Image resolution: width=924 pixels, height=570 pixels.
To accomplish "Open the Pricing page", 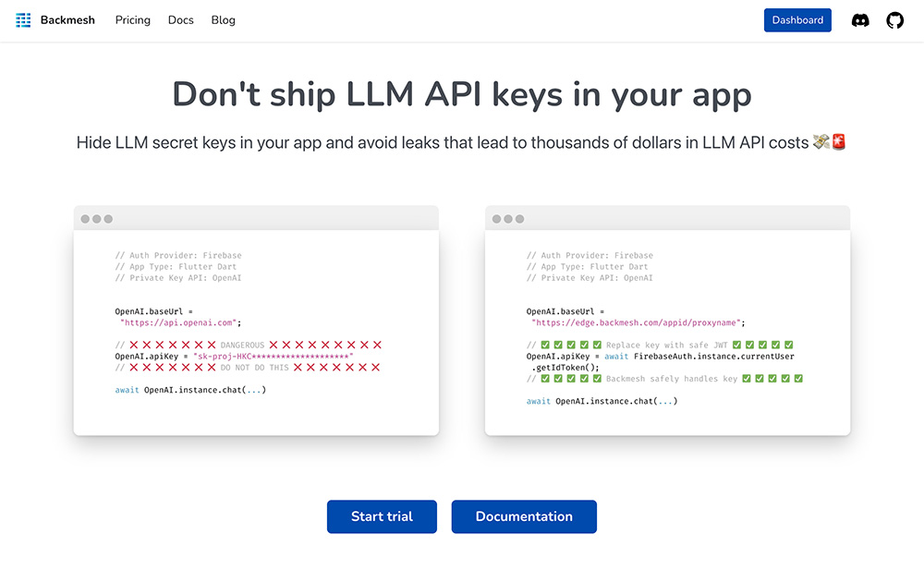I will pyautogui.click(x=132, y=20).
